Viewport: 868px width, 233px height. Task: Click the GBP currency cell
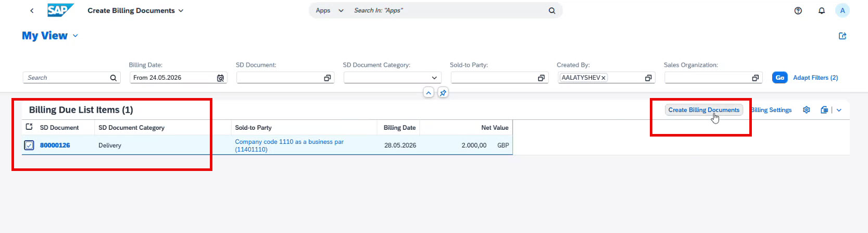[503, 145]
